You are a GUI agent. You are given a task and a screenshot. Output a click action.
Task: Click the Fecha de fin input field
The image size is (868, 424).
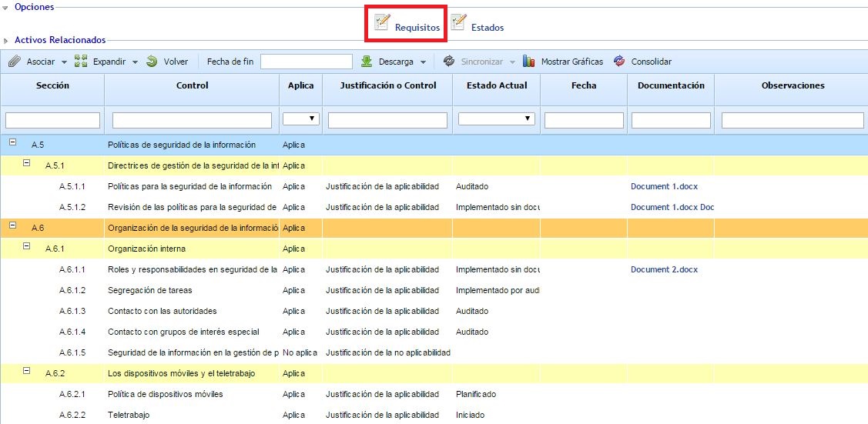point(306,62)
